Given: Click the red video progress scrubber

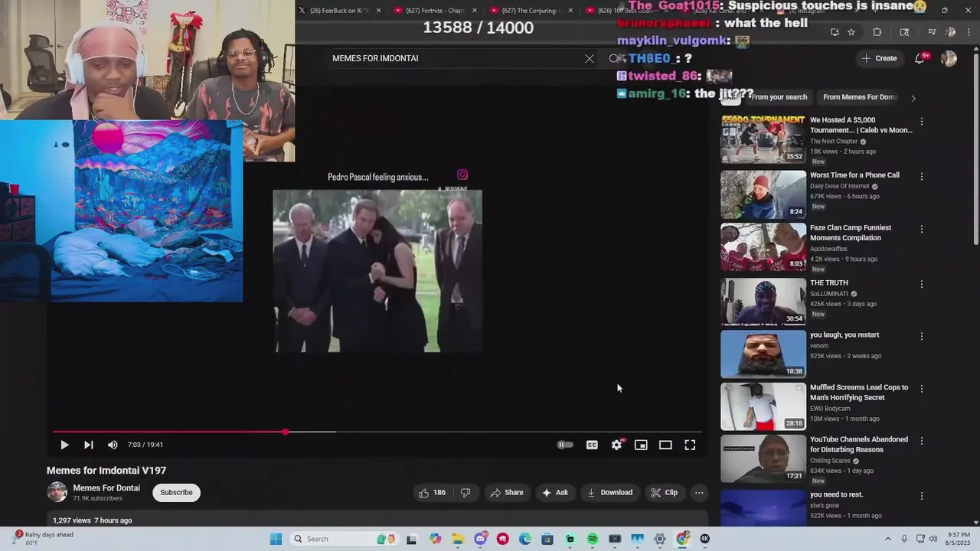Looking at the screenshot, I should (x=286, y=432).
